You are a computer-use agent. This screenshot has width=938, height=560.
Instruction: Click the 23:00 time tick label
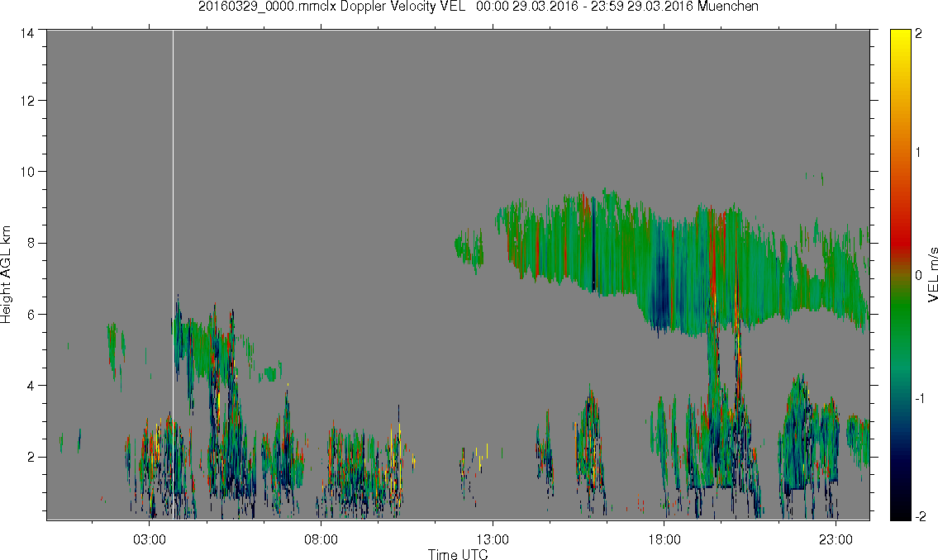pos(836,539)
